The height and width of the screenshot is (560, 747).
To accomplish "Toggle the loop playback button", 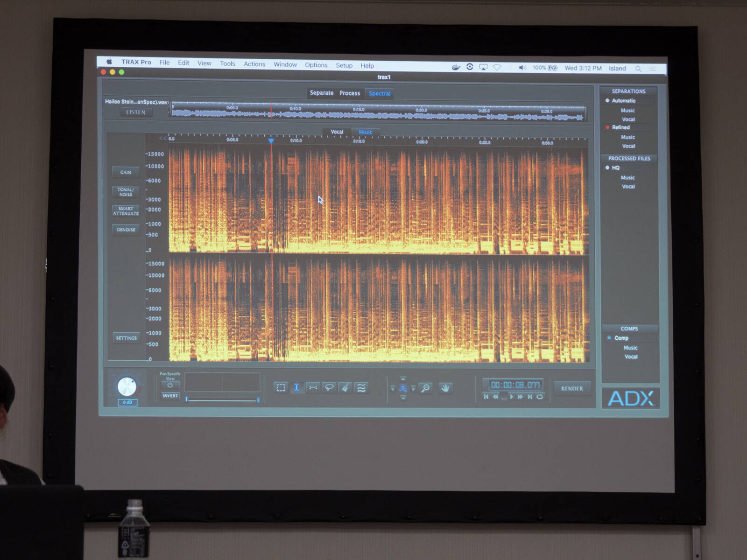I will 540,397.
